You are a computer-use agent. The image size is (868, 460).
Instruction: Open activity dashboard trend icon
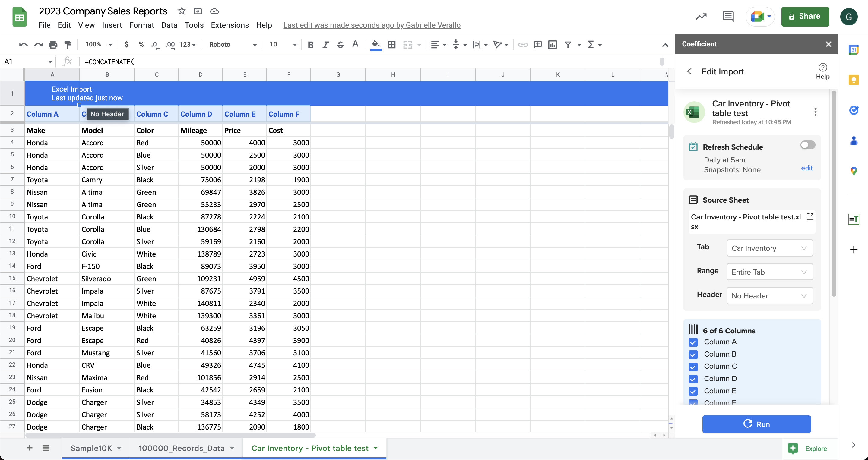(701, 16)
